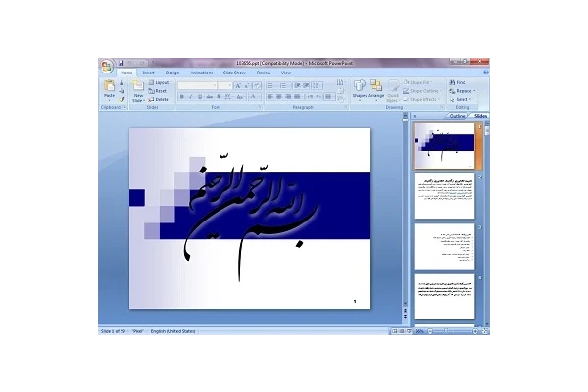Add a New Slide

(x=138, y=91)
